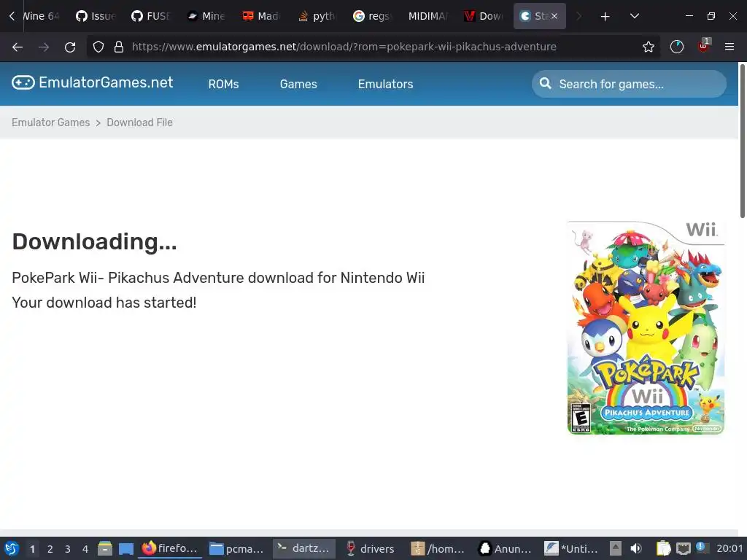Focus the dartz terminal window

(x=304, y=548)
